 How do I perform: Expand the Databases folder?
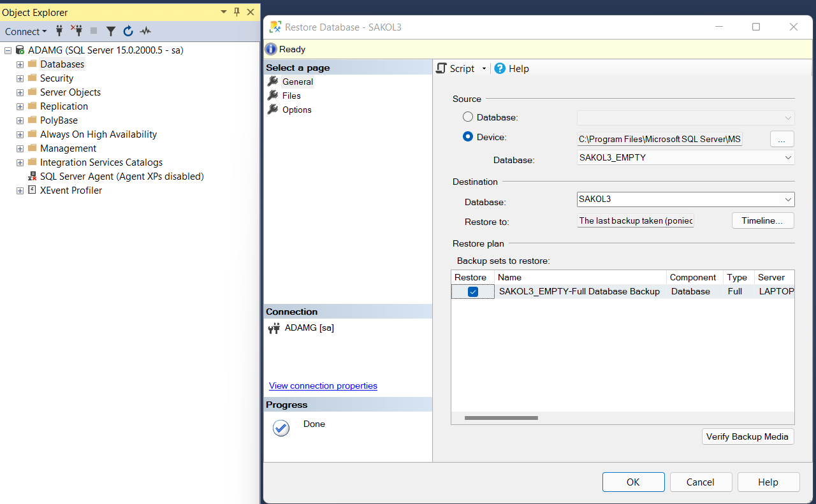(20, 64)
